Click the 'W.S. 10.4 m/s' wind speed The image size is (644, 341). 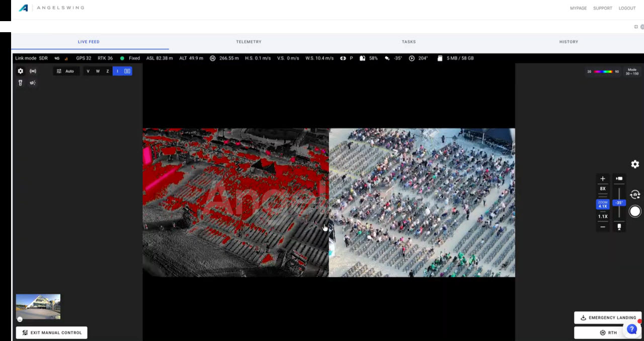tap(319, 58)
